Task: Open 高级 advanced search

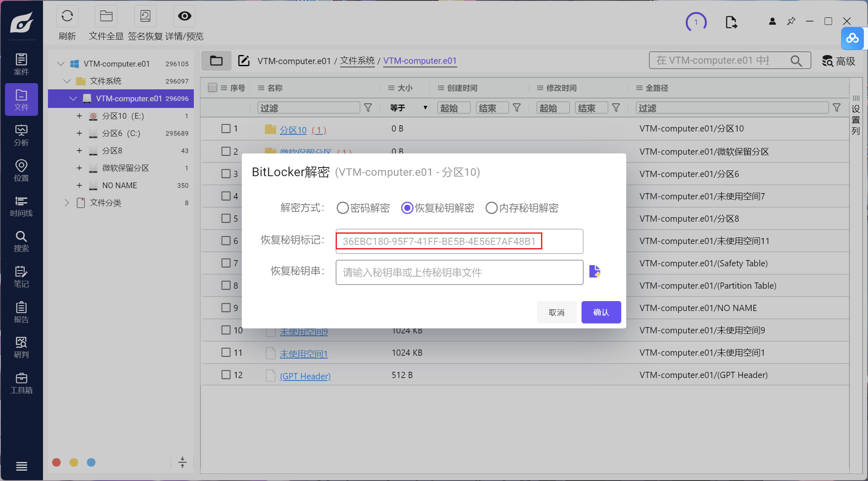Action: pos(838,61)
